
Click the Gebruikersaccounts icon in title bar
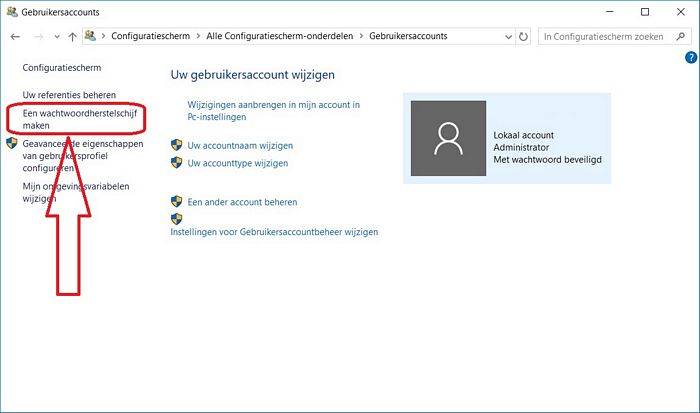(10, 11)
